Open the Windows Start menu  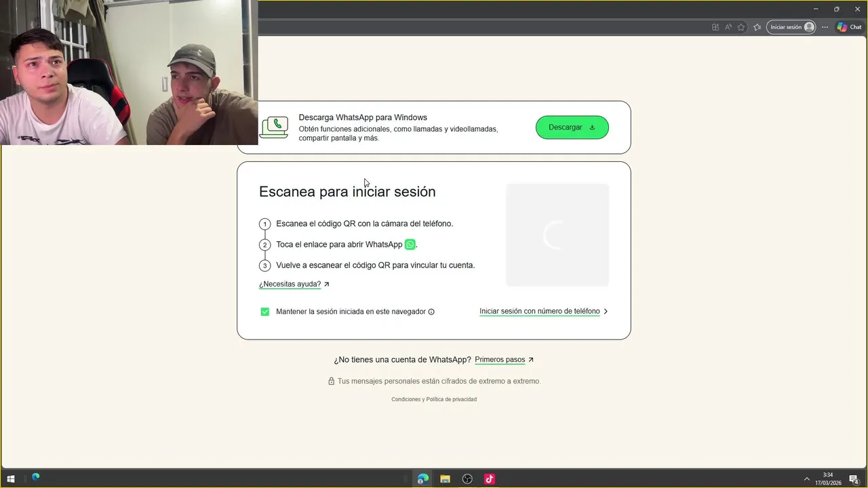(11, 479)
